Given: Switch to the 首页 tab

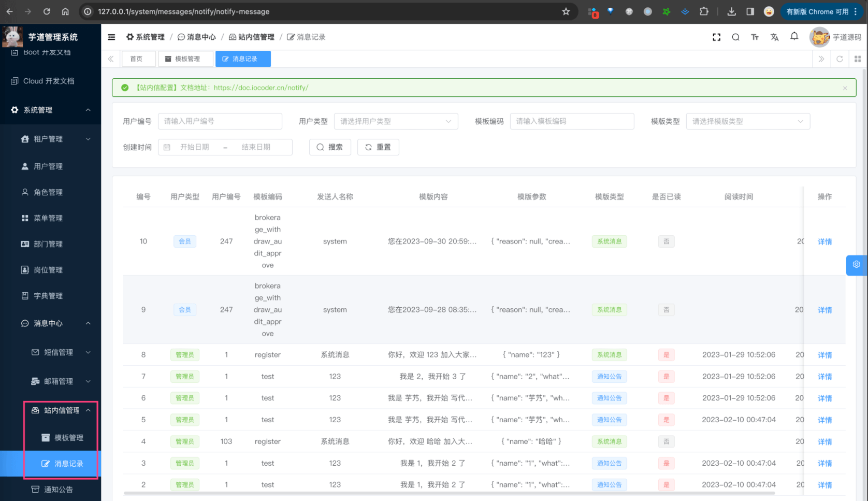Looking at the screenshot, I should [x=138, y=59].
